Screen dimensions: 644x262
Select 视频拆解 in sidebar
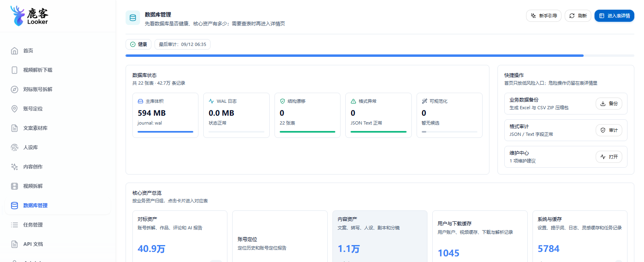pos(58,186)
